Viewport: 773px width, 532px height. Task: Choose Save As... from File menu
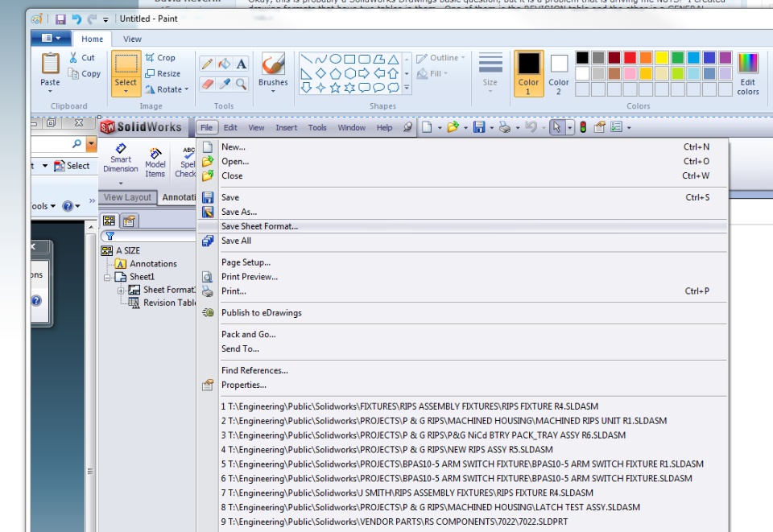462,212
